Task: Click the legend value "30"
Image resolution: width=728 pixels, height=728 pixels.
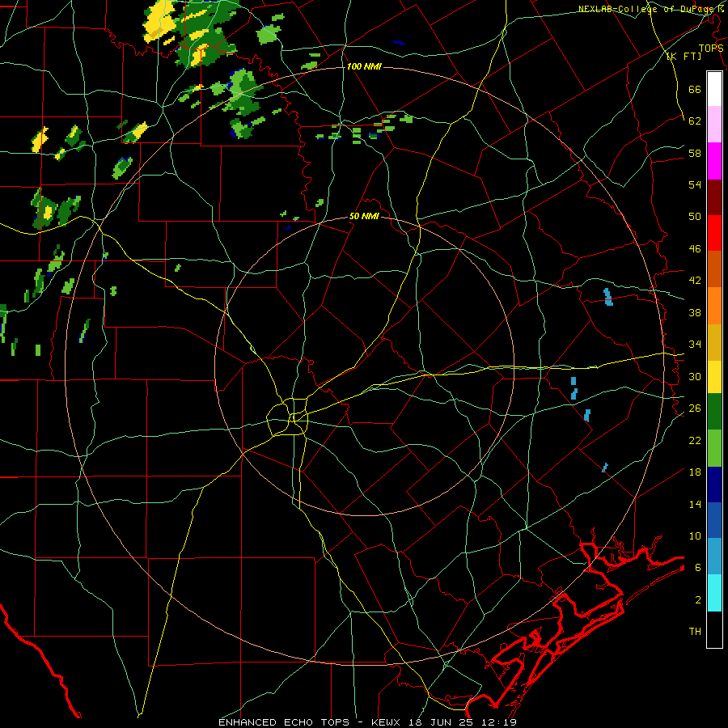Action: click(695, 376)
